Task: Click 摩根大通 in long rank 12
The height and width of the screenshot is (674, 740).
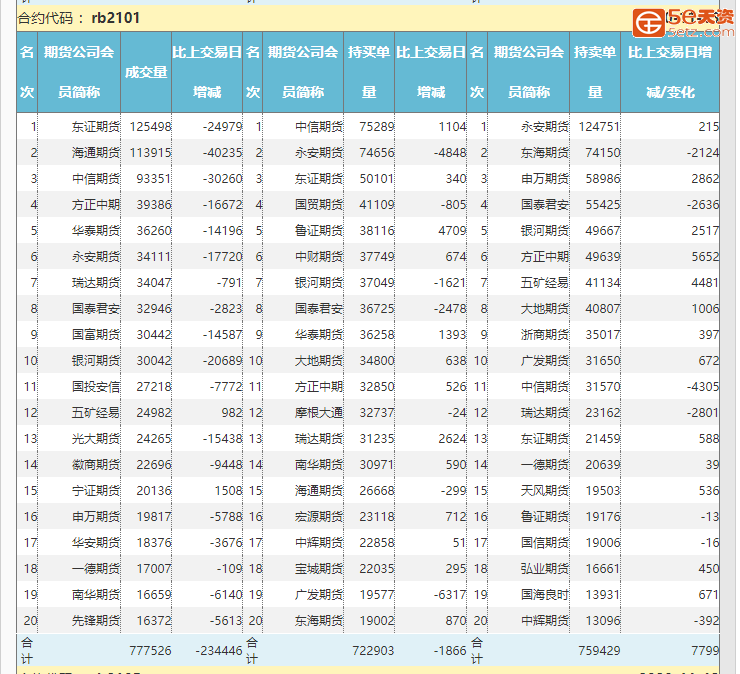Action: click(x=319, y=413)
